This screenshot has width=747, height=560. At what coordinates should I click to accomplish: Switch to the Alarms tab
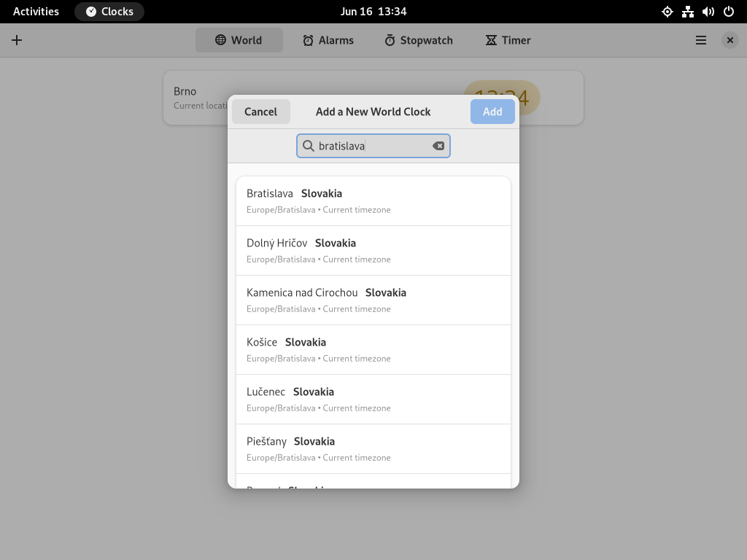328,41
